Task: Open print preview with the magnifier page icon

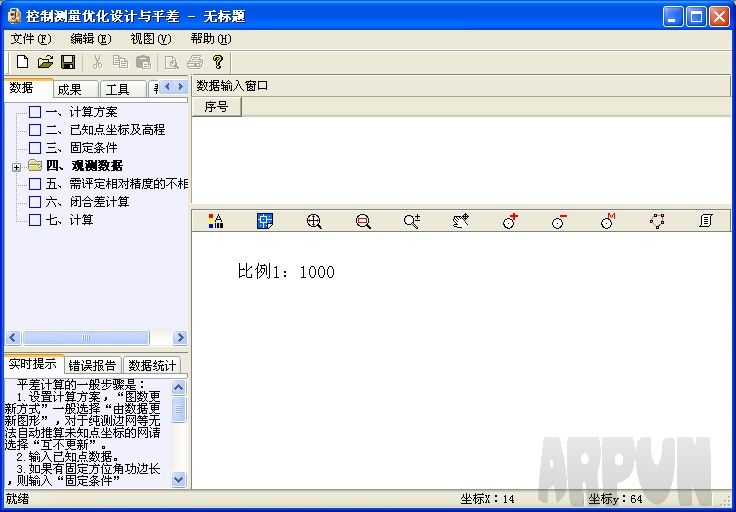Action: (x=172, y=62)
